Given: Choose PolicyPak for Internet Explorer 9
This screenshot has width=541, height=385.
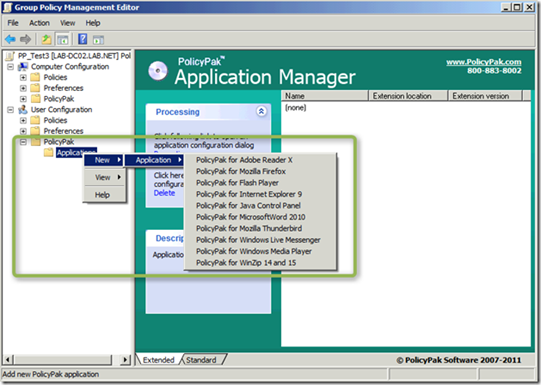Looking at the screenshot, I should pyautogui.click(x=260, y=194).
